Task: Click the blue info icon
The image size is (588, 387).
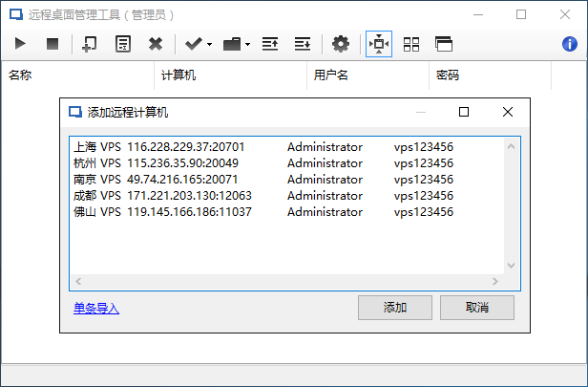Action: click(x=568, y=44)
